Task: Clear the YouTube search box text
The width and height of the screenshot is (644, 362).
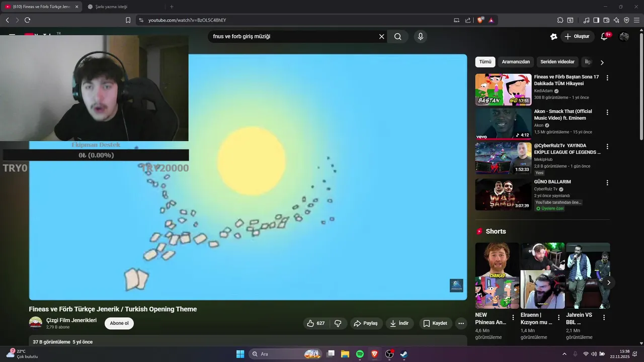Action: 381,36
